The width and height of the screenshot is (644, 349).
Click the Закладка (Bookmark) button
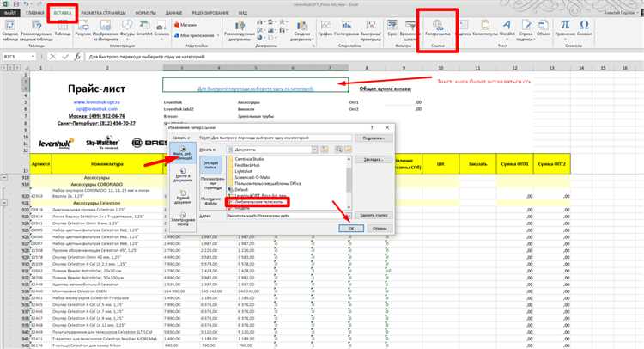374,159
